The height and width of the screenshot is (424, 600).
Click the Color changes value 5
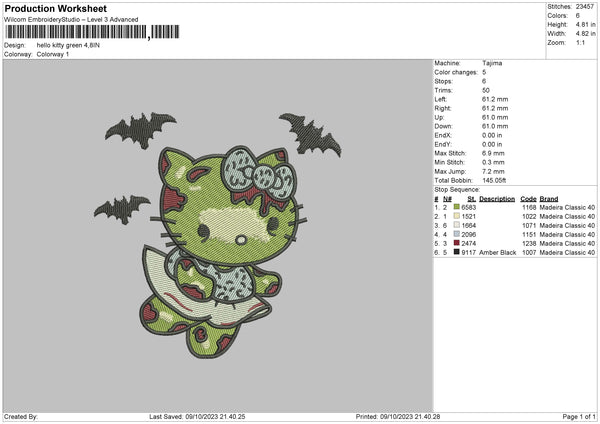[x=484, y=72]
